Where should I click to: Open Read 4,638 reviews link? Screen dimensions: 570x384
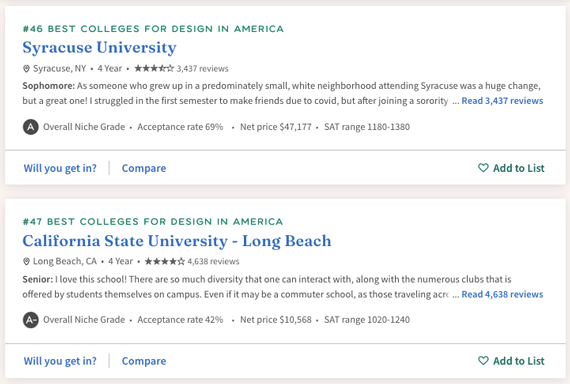coord(502,294)
